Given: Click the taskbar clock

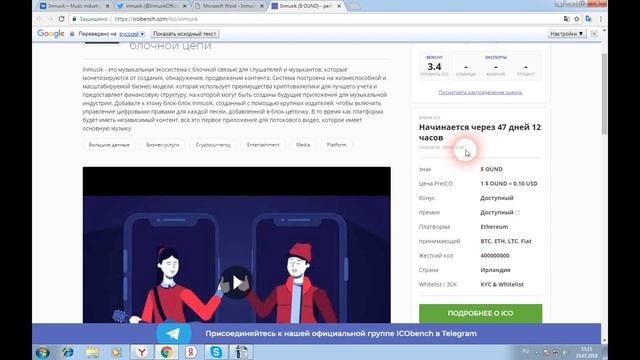Looking at the screenshot, I should (x=587, y=352).
